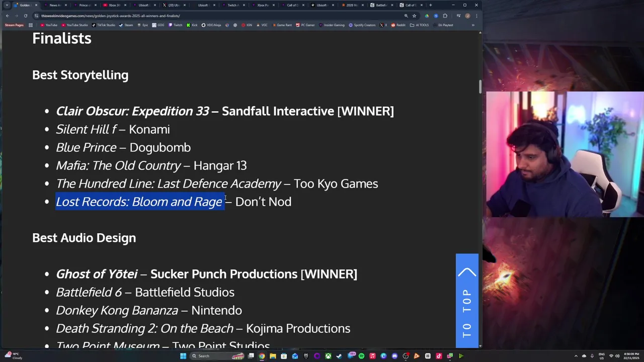Bookmark this page with the star icon
Image resolution: width=644 pixels, height=362 pixels.
414,16
